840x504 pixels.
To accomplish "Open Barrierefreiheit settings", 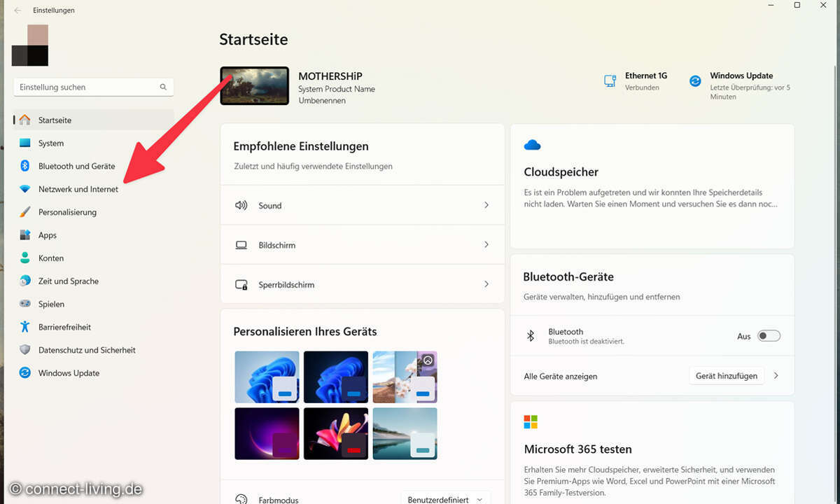I will (x=94, y=327).
